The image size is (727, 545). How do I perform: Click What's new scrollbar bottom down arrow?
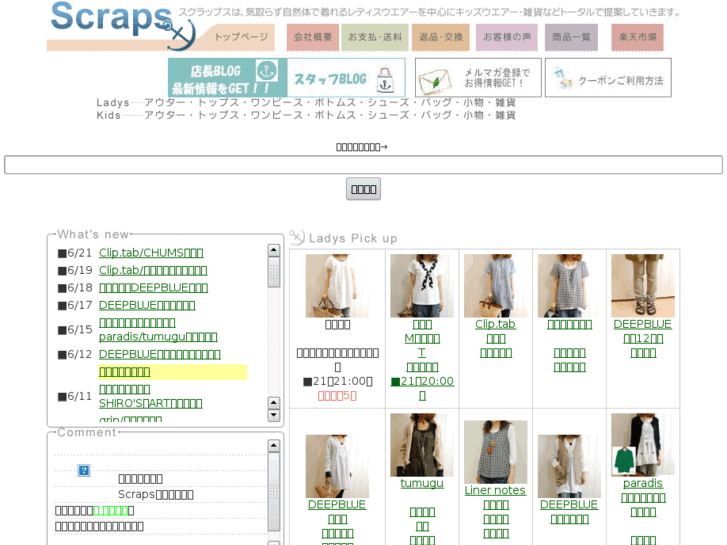point(274,415)
